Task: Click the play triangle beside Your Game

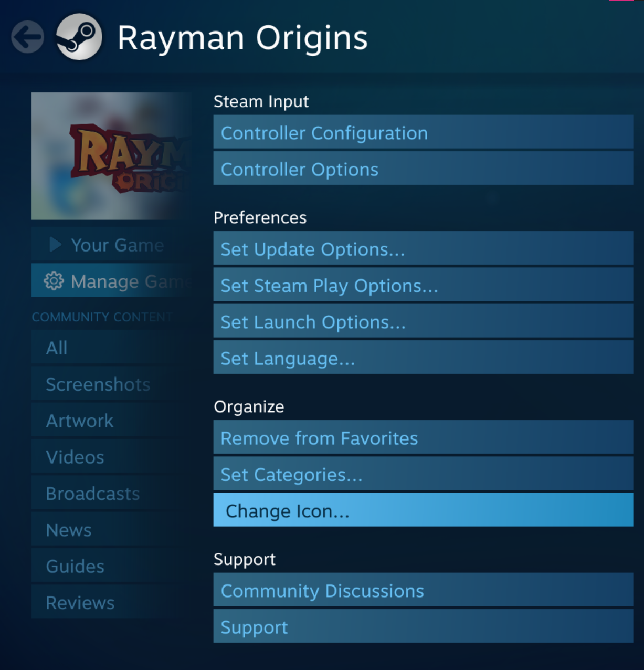Action: tap(55, 245)
